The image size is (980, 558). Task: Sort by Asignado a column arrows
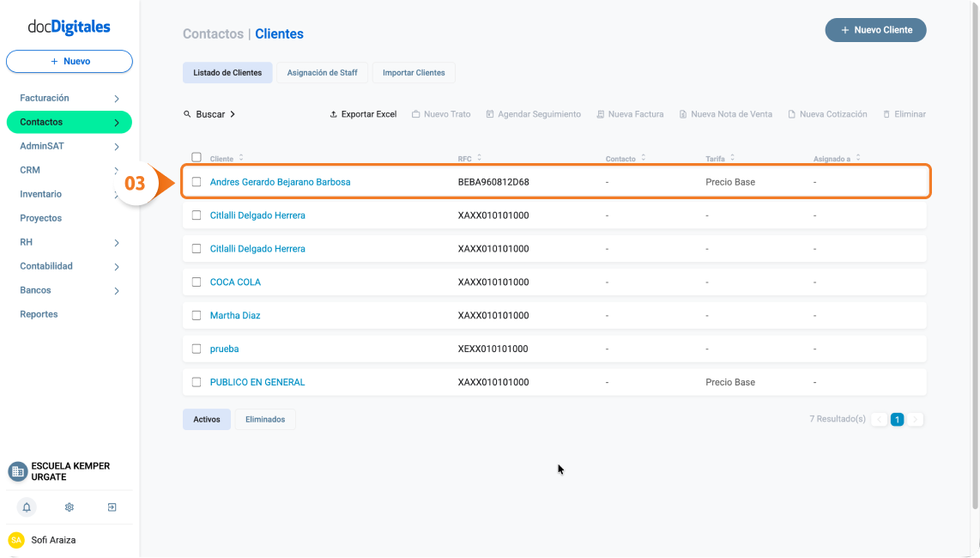tap(858, 158)
